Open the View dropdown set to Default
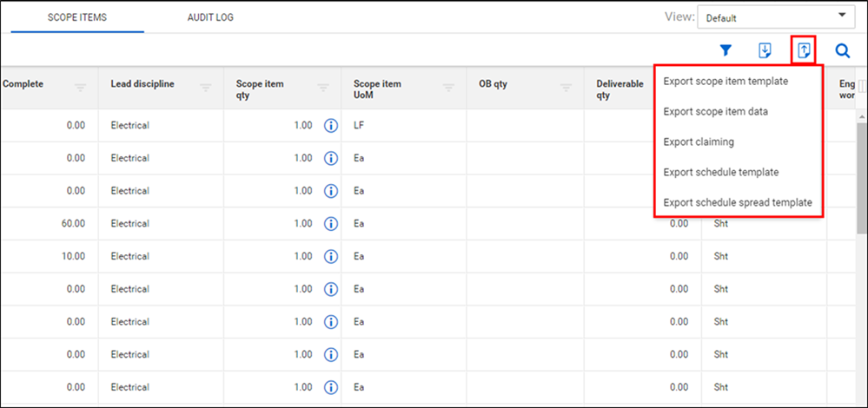The width and height of the screenshot is (868, 408). click(776, 16)
